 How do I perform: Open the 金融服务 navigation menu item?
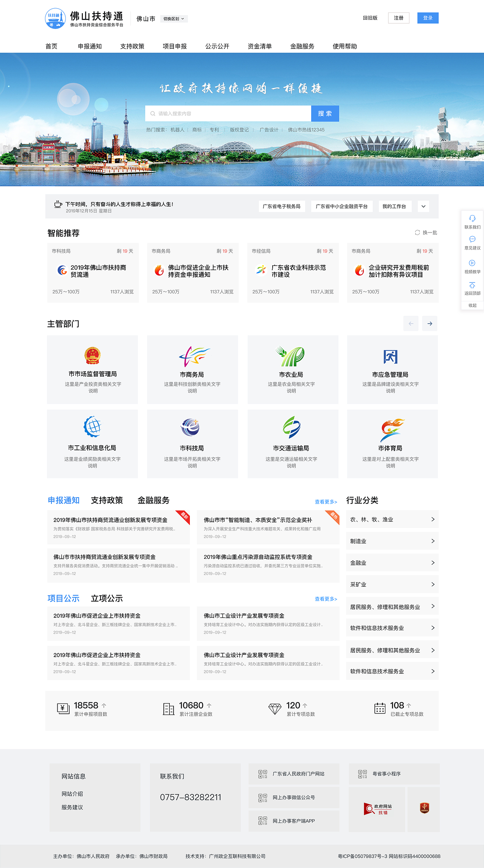point(302,46)
